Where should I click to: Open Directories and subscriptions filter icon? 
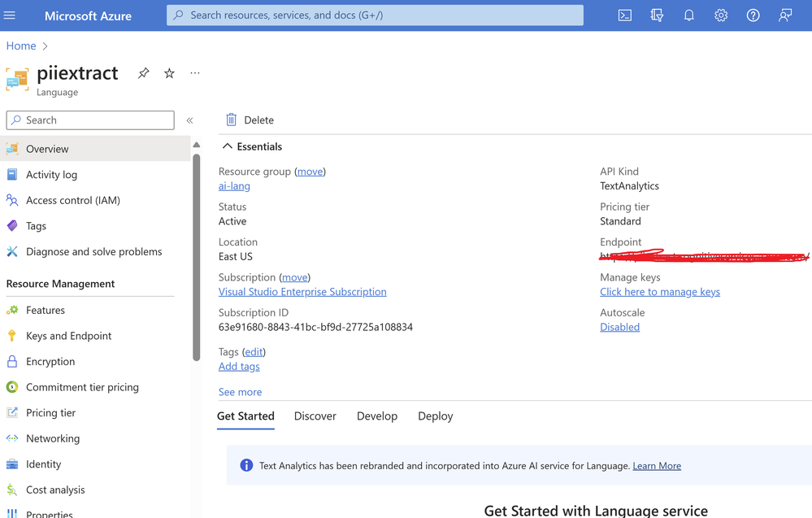[x=657, y=15]
